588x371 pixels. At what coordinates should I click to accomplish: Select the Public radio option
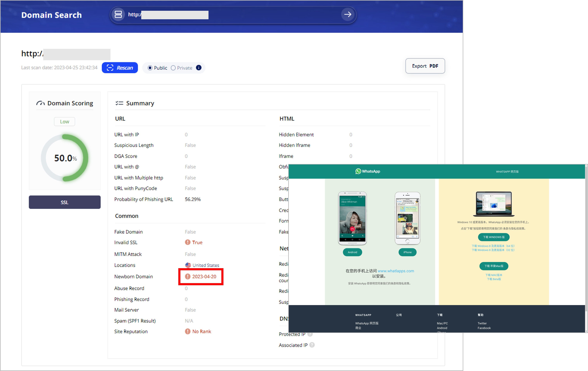click(150, 68)
